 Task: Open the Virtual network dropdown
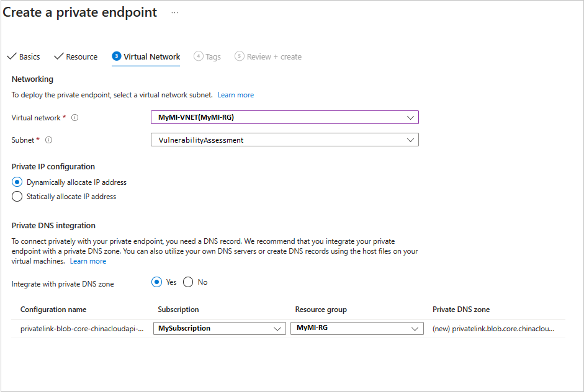tap(285, 117)
